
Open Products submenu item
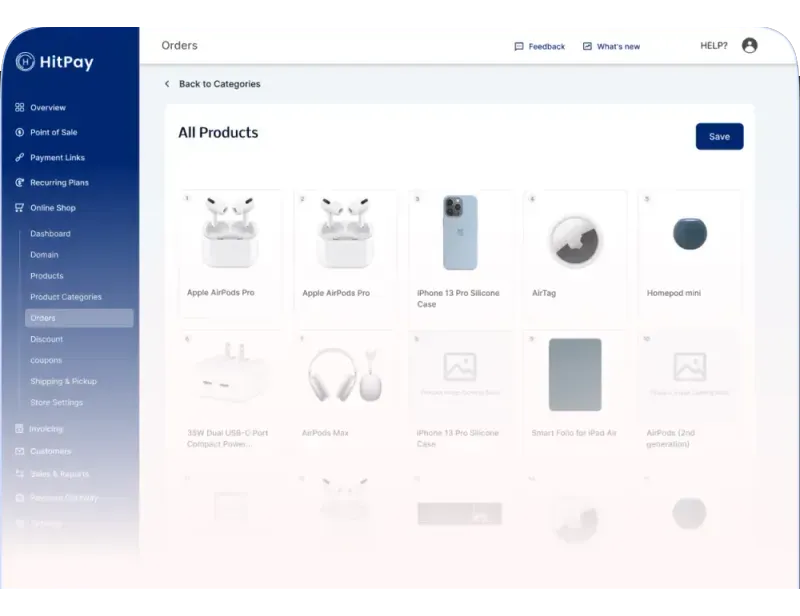coord(46,276)
